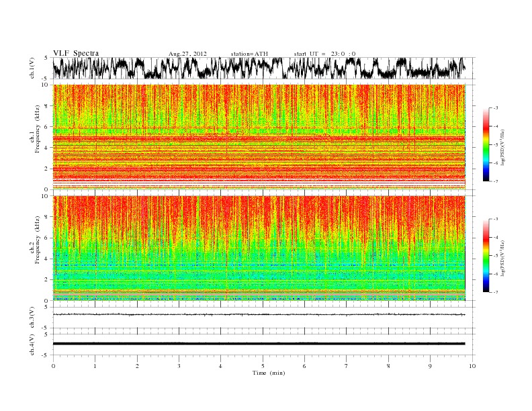Select the "start UT = 23:0 :0" text

tap(324, 54)
